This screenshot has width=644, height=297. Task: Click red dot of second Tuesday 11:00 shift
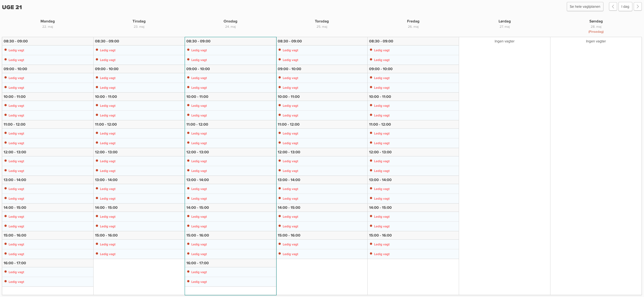coord(97,143)
